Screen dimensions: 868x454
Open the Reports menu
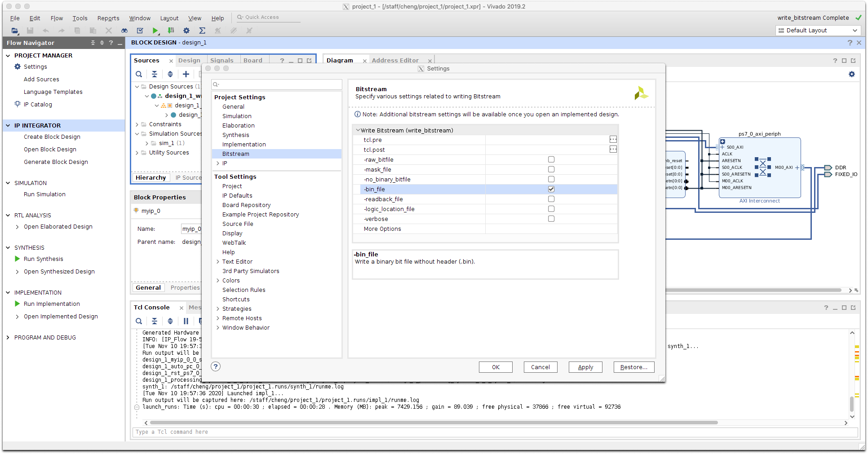click(x=108, y=18)
